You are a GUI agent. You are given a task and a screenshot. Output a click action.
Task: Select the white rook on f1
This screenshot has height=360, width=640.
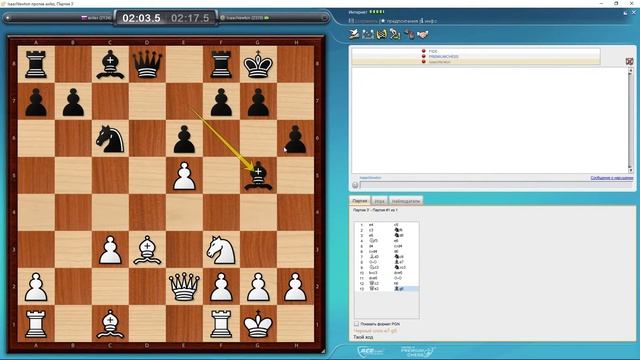221,324
